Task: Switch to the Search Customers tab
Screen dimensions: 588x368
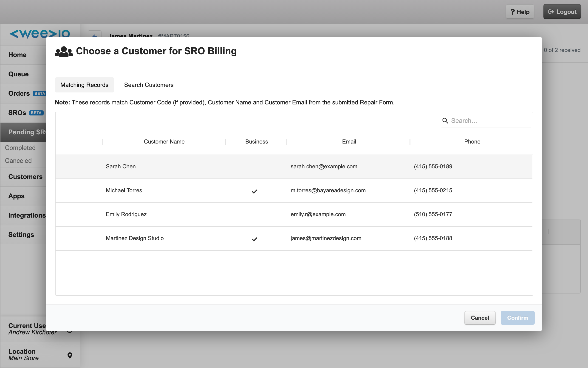Action: pos(149,85)
